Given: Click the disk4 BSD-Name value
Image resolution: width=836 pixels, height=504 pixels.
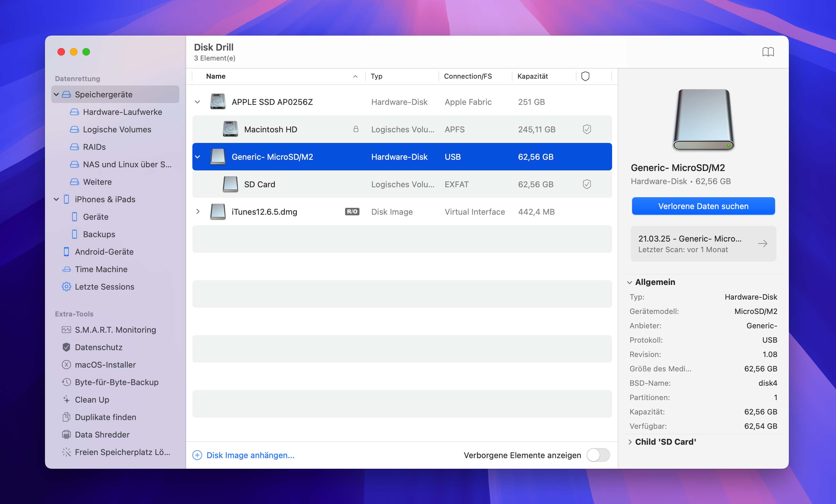Looking at the screenshot, I should [768, 383].
